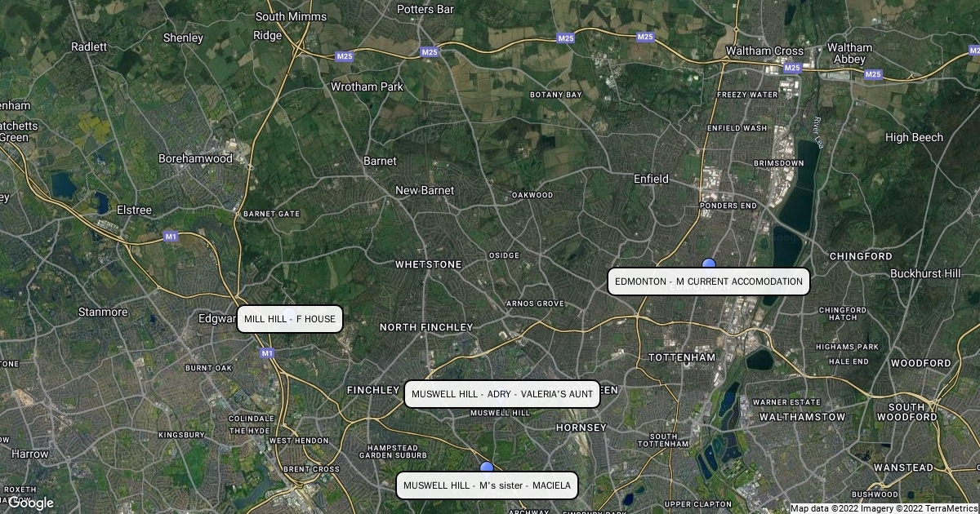980x514 pixels.
Task: Click the Barnet place name
Action: pos(380,162)
